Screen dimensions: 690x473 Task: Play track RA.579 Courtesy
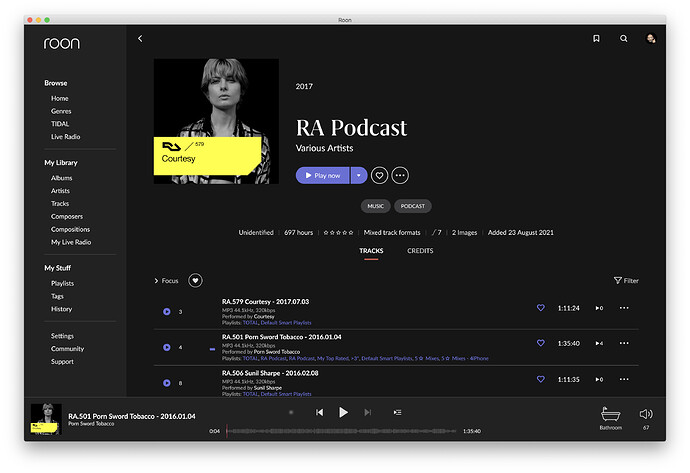point(167,312)
